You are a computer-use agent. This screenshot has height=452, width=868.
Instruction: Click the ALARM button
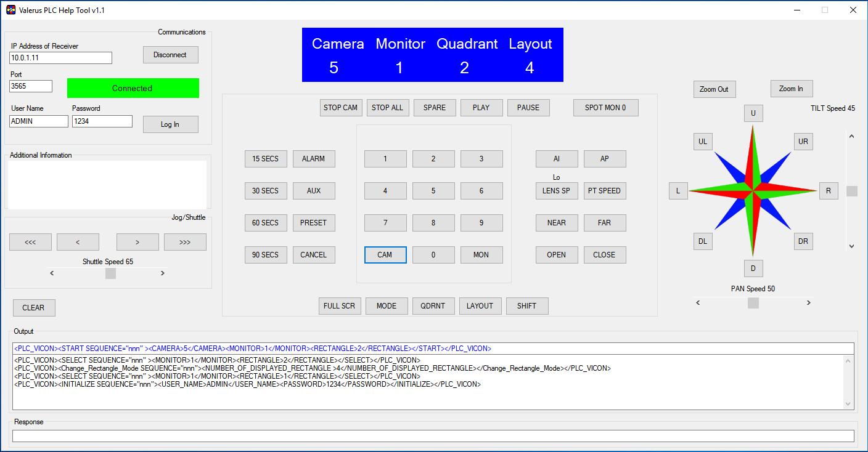tap(314, 159)
